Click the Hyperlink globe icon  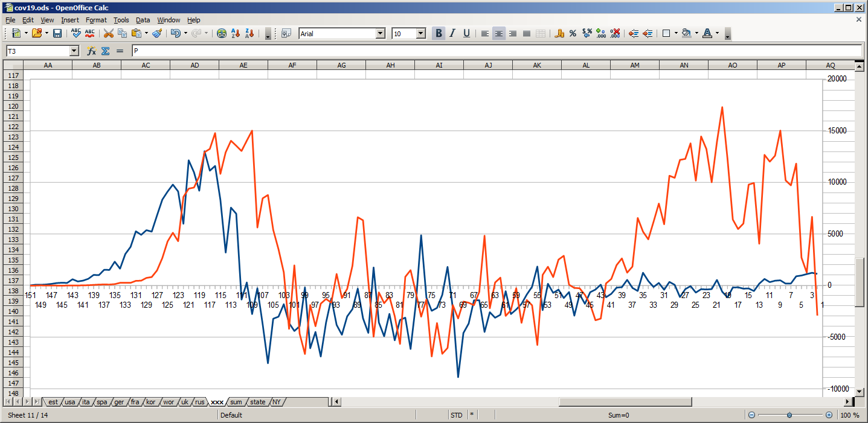point(222,33)
